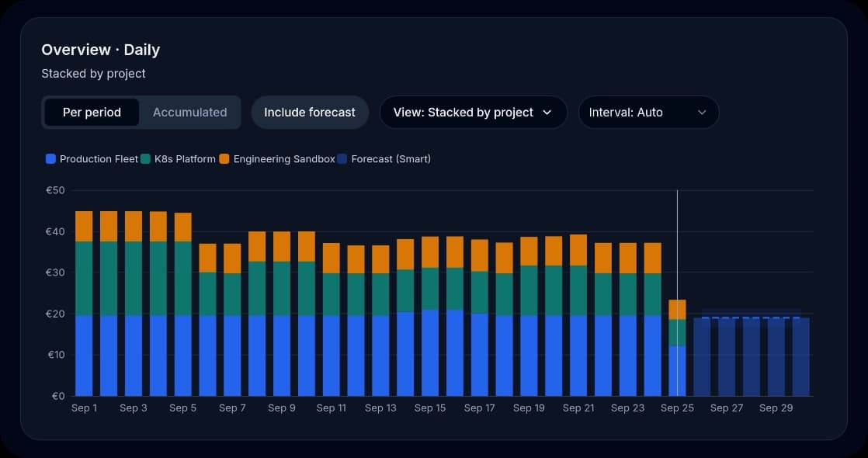Image resolution: width=868 pixels, height=458 pixels.
Task: Click the chevron in the View dropdown
Action: [547, 113]
